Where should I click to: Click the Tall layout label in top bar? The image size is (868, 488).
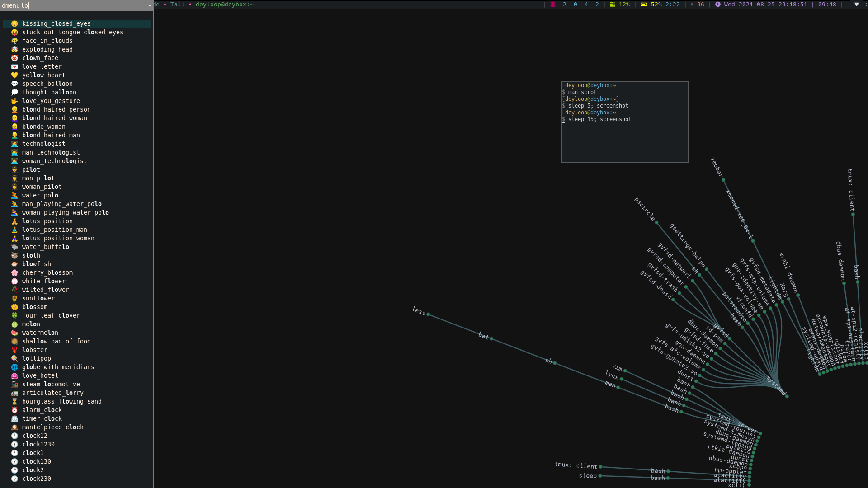[x=177, y=5]
